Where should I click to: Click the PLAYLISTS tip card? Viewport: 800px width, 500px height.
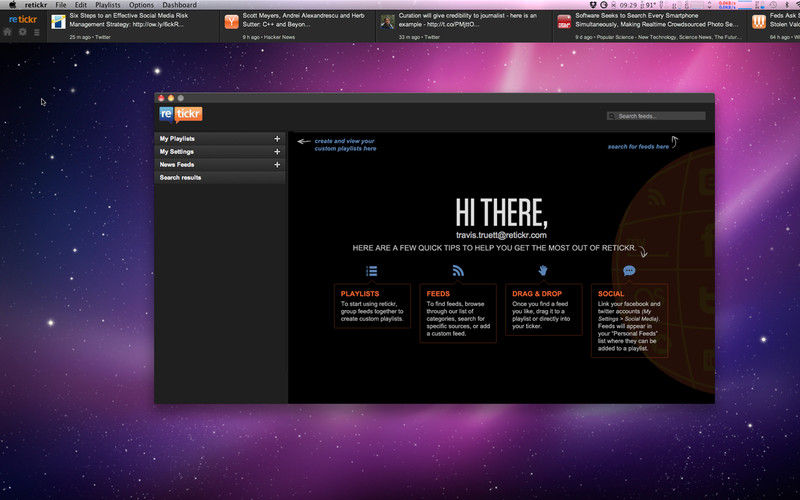tap(372, 306)
